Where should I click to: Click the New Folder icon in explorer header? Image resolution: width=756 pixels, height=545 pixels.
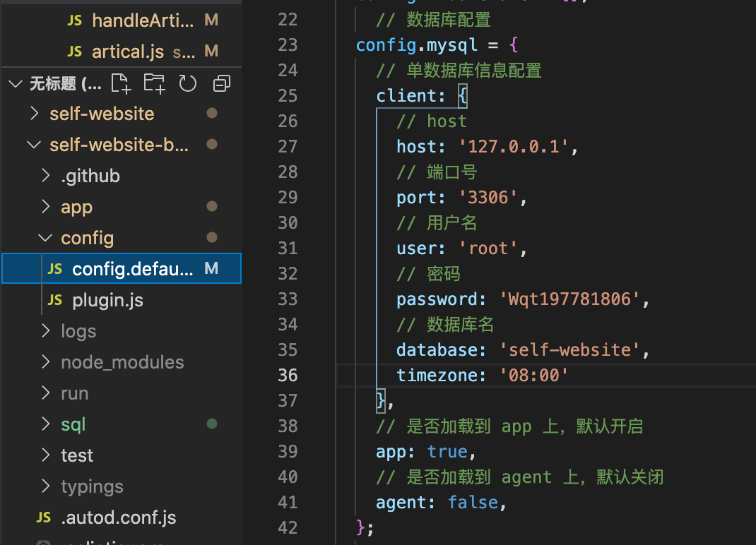[154, 83]
